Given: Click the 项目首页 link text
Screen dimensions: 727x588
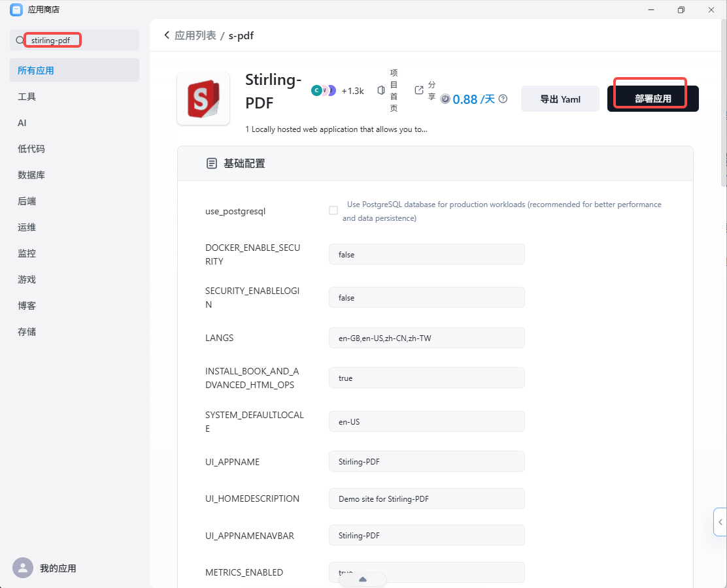Looking at the screenshot, I should 394,90.
